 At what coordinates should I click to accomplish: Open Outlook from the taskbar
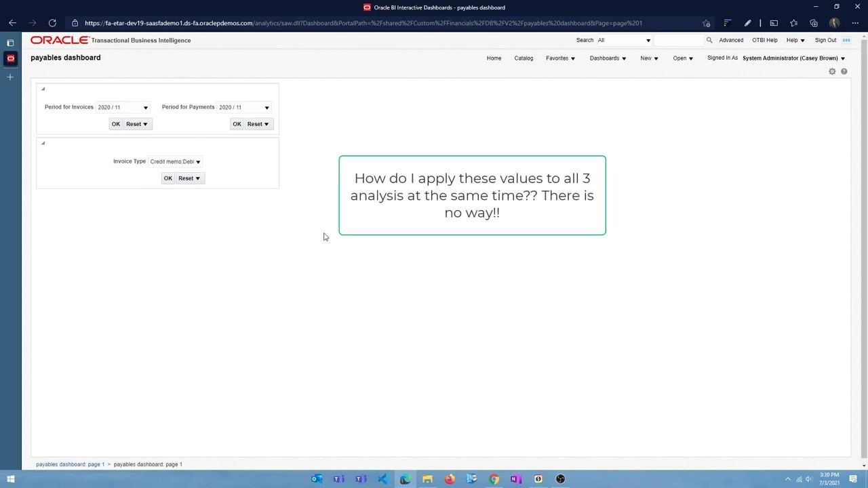tap(317, 479)
